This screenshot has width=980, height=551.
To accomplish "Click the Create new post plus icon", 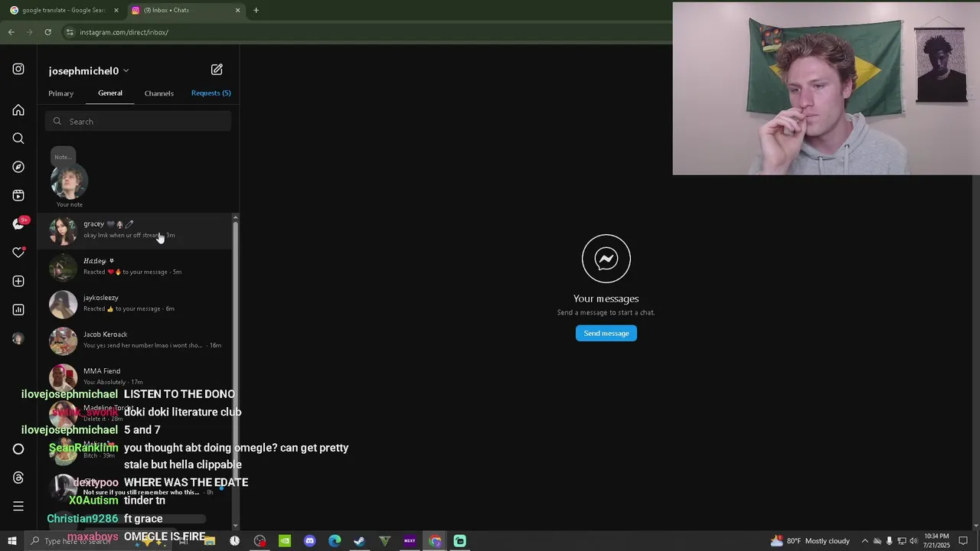I will [x=18, y=281].
